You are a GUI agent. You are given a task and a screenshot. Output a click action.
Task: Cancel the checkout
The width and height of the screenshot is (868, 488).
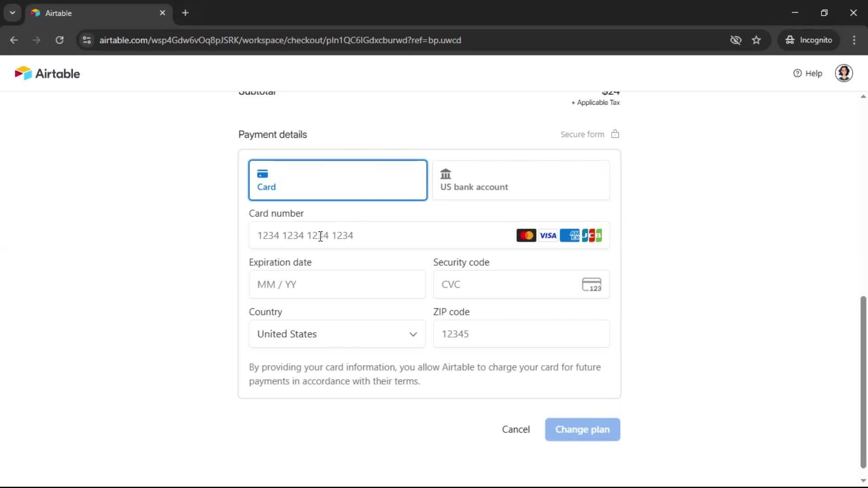click(516, 429)
